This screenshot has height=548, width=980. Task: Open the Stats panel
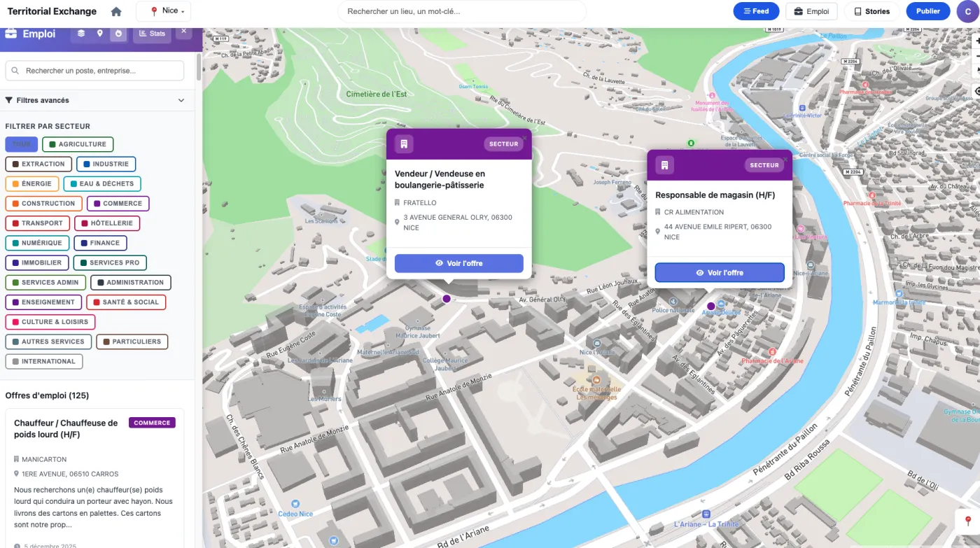coord(152,34)
